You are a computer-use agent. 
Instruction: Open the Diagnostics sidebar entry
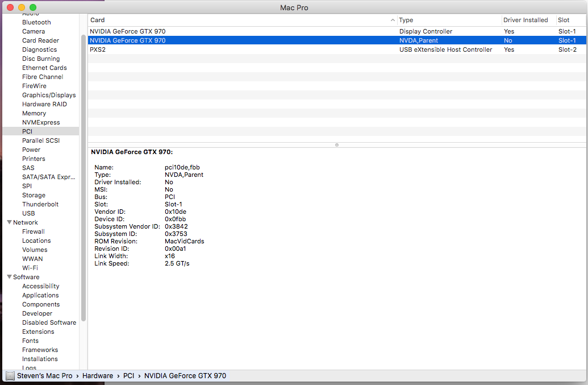(39, 49)
